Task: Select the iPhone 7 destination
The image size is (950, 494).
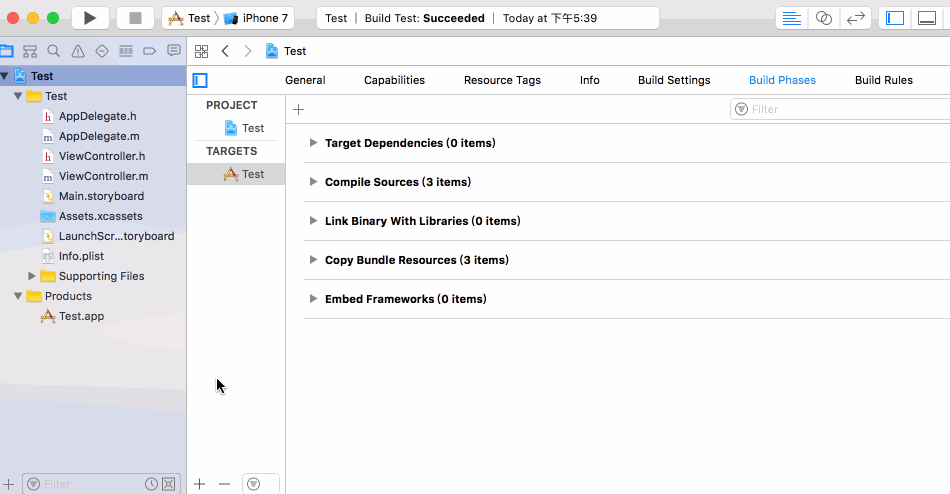Action: (258, 18)
